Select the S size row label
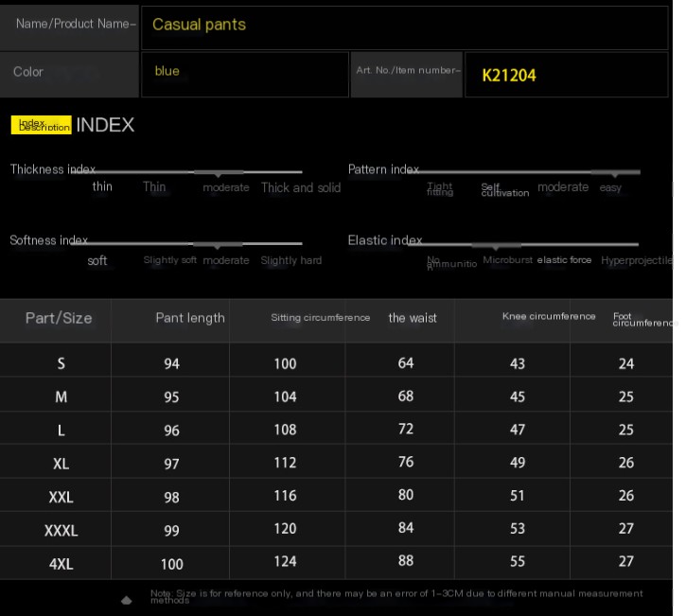 (x=62, y=363)
